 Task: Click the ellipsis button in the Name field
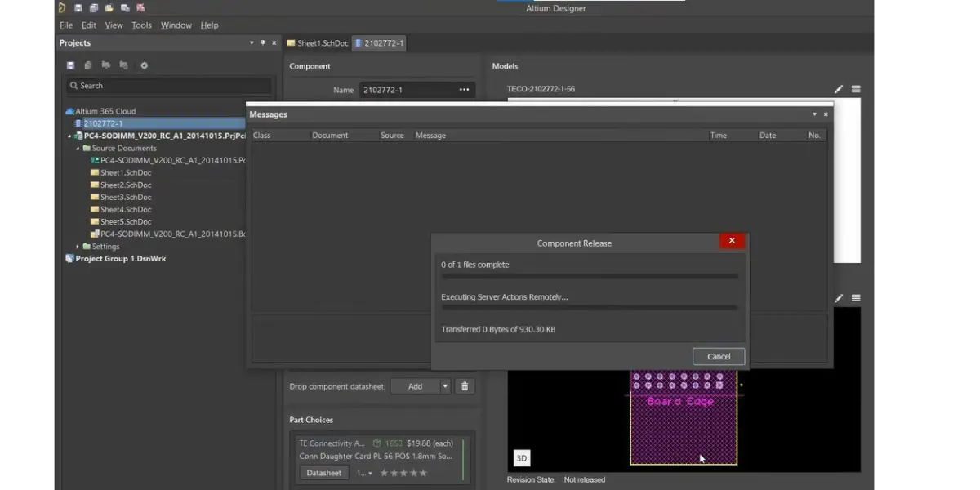[x=464, y=90]
